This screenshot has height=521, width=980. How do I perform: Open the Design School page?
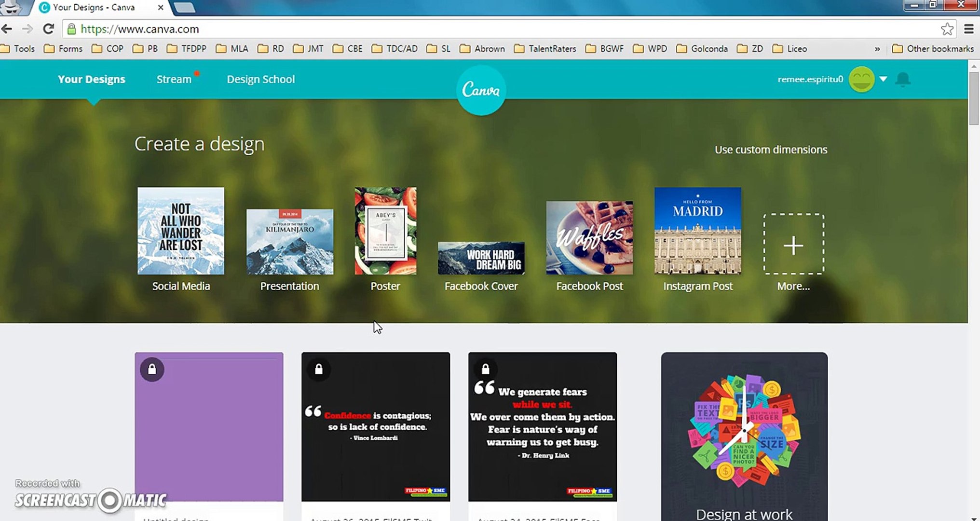click(260, 79)
